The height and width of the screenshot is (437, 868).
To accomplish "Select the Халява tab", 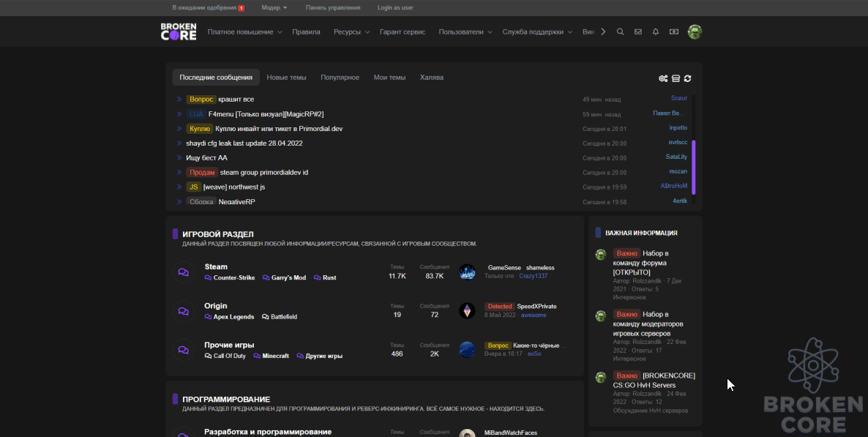I will pos(432,78).
